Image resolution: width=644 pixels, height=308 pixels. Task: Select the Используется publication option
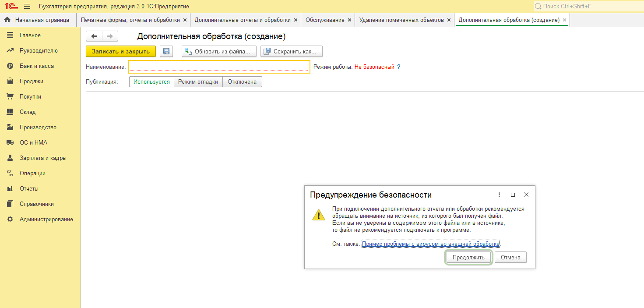click(x=151, y=81)
